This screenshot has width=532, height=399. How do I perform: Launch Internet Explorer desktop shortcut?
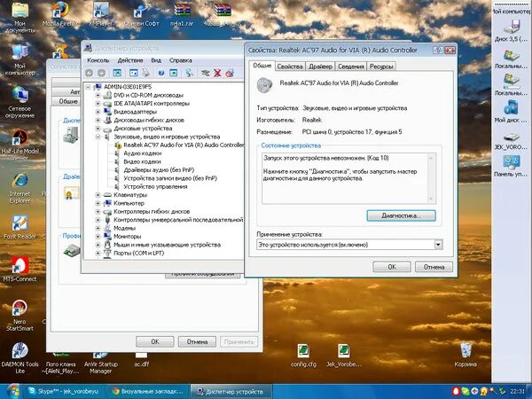20,188
